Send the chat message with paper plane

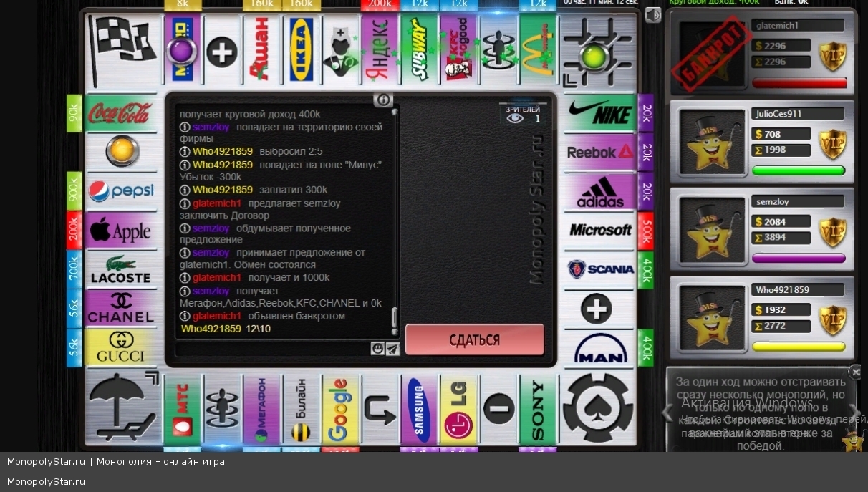pyautogui.click(x=392, y=349)
